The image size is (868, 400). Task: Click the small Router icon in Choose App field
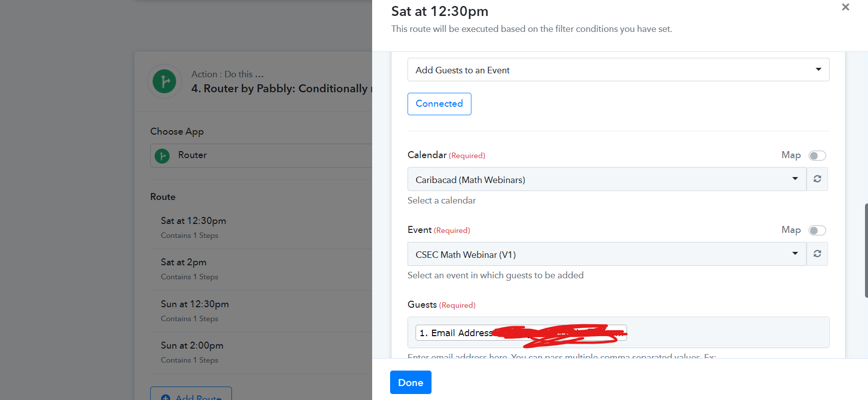(162, 156)
